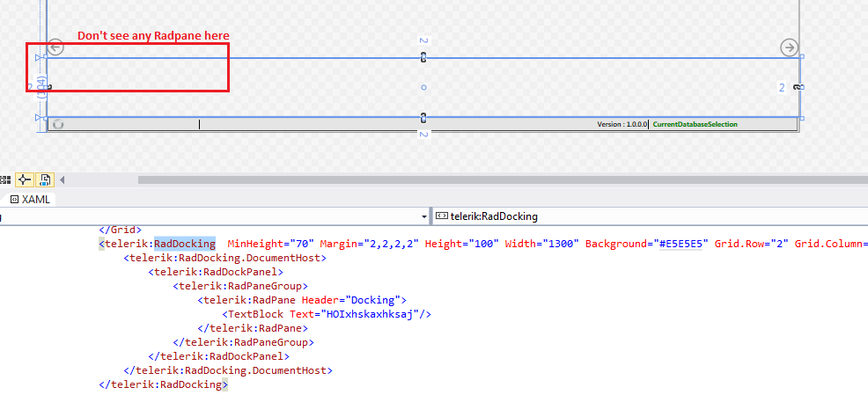Image resolution: width=868 pixels, height=395 pixels.
Task: Click the right circular forward arrow in designer
Action: (789, 48)
